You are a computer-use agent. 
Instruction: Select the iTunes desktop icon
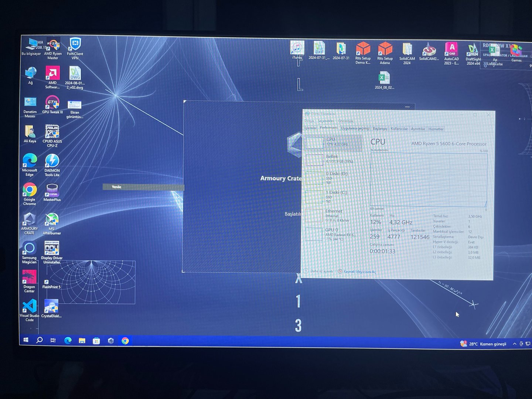[297, 50]
